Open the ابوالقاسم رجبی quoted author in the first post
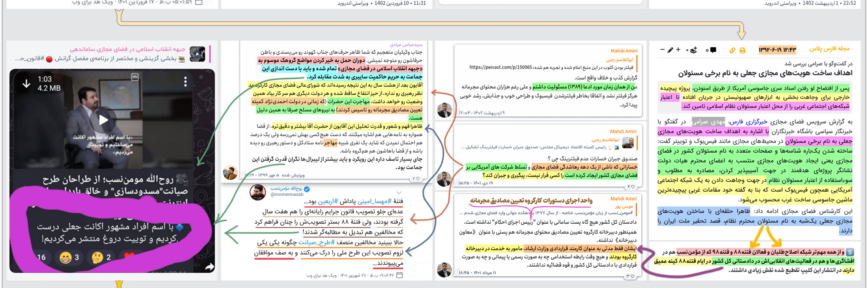This screenshot has height=288, width=868. [x=619, y=60]
